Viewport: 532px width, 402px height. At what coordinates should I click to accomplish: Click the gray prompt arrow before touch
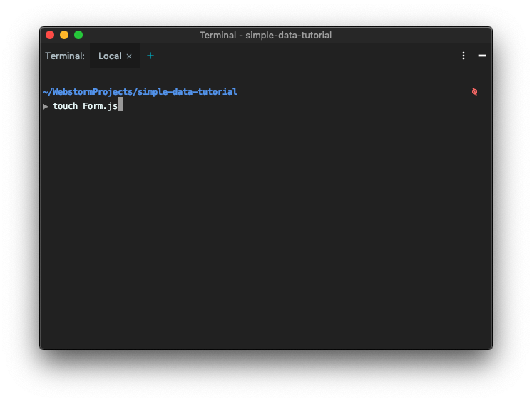pyautogui.click(x=46, y=106)
